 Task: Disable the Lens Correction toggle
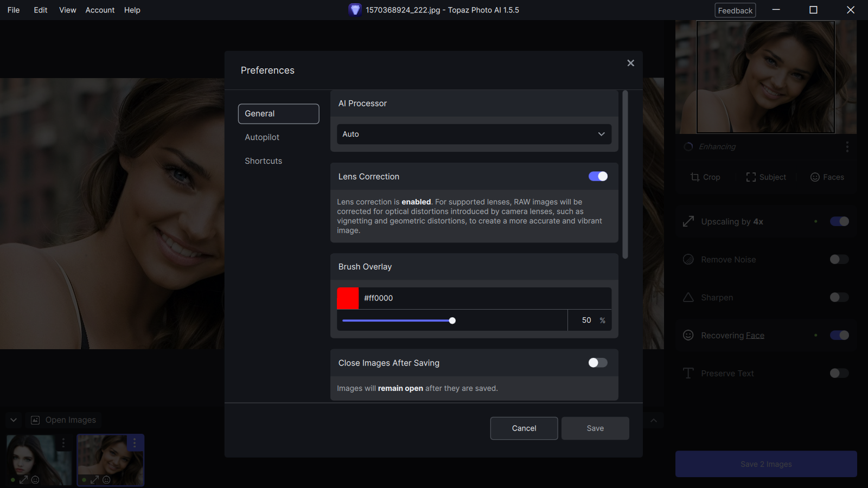click(x=598, y=176)
